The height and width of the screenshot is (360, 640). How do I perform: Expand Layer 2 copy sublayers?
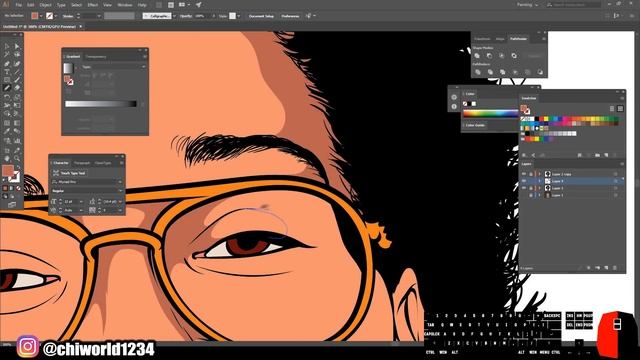pyautogui.click(x=540, y=174)
